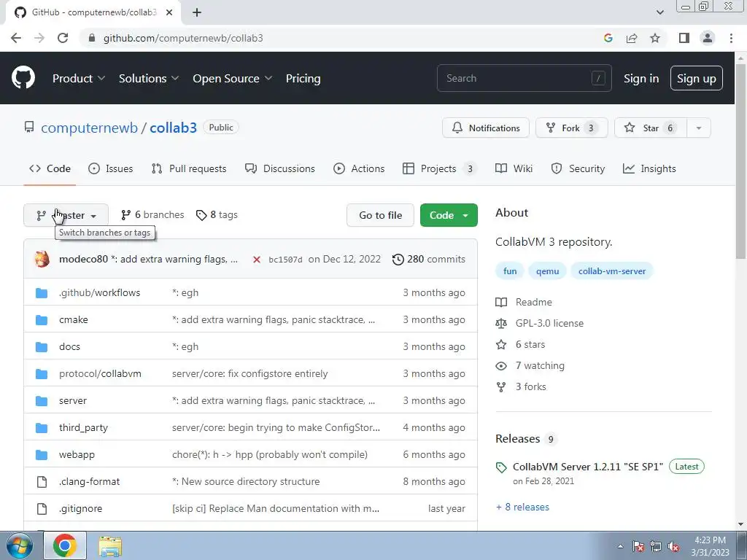This screenshot has height=560, width=747.
Task: Open the computernewb owner link
Action: click(89, 128)
